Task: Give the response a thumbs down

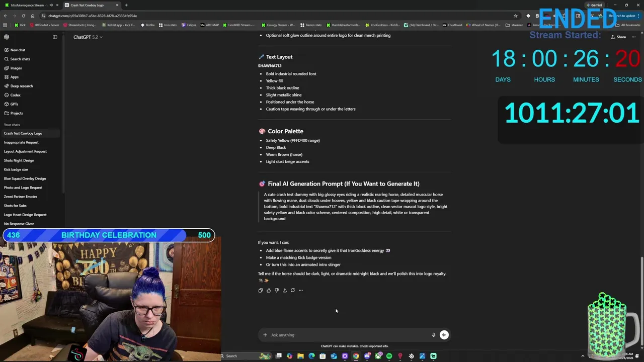Action: pos(276,290)
